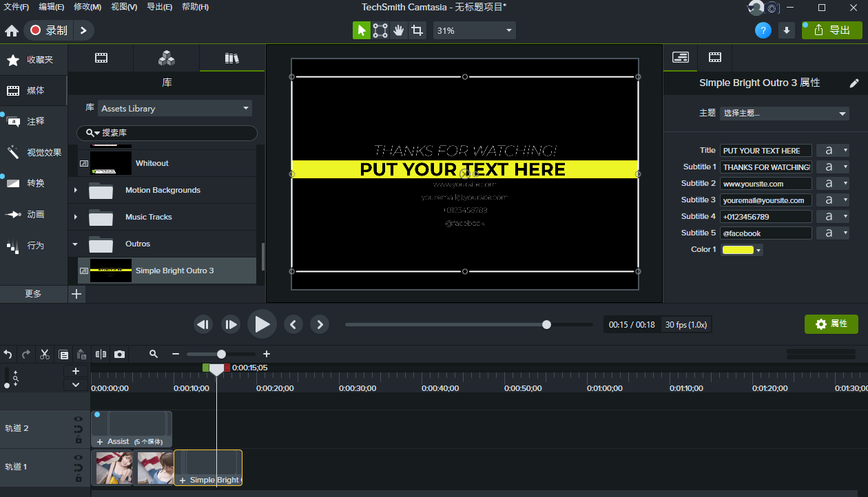The width and height of the screenshot is (868, 497).
Task: Add a new sidebar tool with plus icon
Action: (x=76, y=294)
